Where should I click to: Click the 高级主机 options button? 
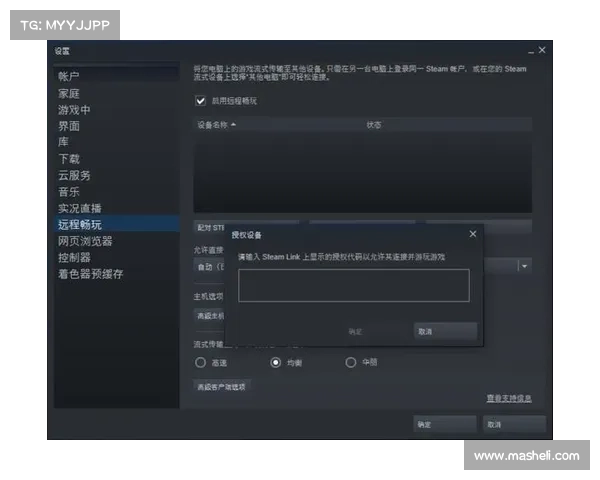pyautogui.click(x=210, y=316)
